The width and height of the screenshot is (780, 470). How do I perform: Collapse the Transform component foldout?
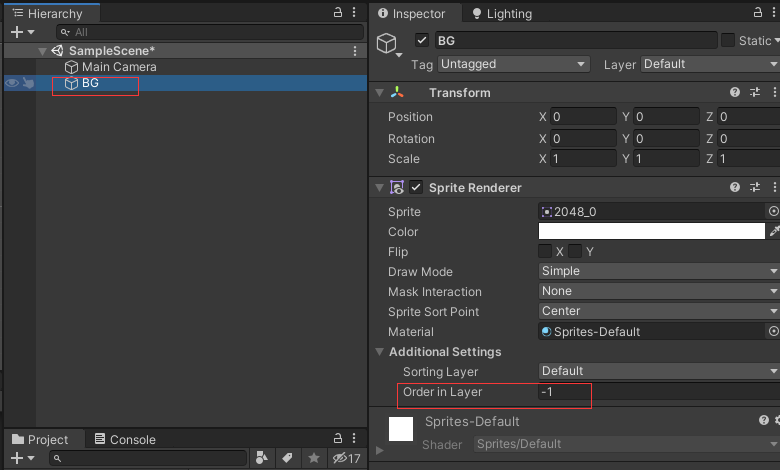pos(380,93)
